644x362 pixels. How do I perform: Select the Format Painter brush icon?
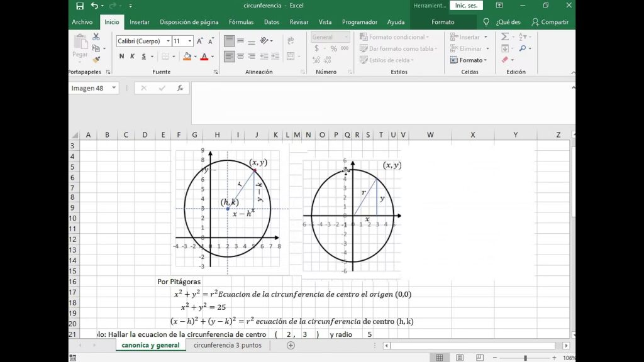pyautogui.click(x=96, y=60)
